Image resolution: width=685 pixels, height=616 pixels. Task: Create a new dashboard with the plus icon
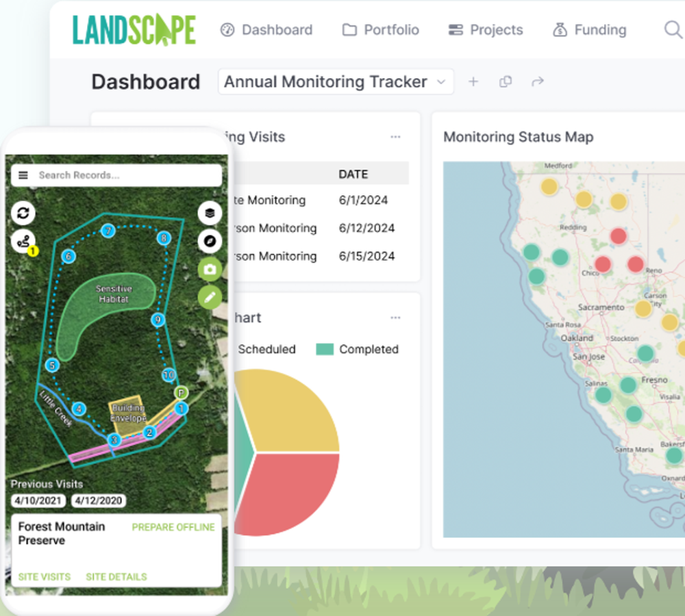point(473,81)
